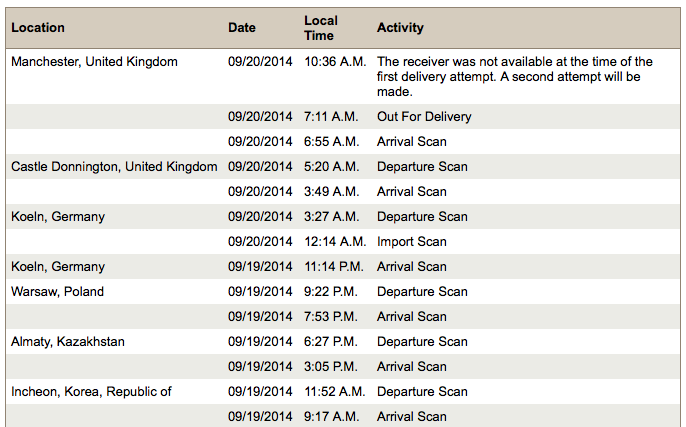Click the 10:36 A.M. time entry
Viewport: 686px width, 427px height.
tap(335, 62)
